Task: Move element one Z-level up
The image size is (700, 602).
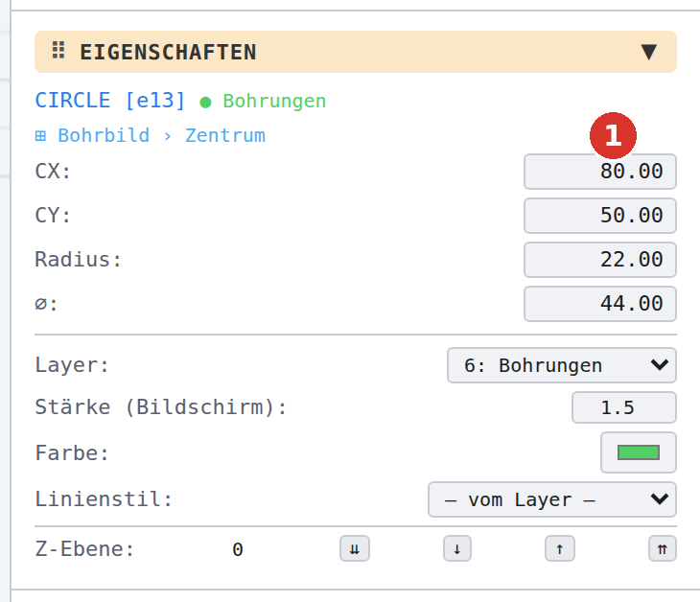Action: coord(560,548)
